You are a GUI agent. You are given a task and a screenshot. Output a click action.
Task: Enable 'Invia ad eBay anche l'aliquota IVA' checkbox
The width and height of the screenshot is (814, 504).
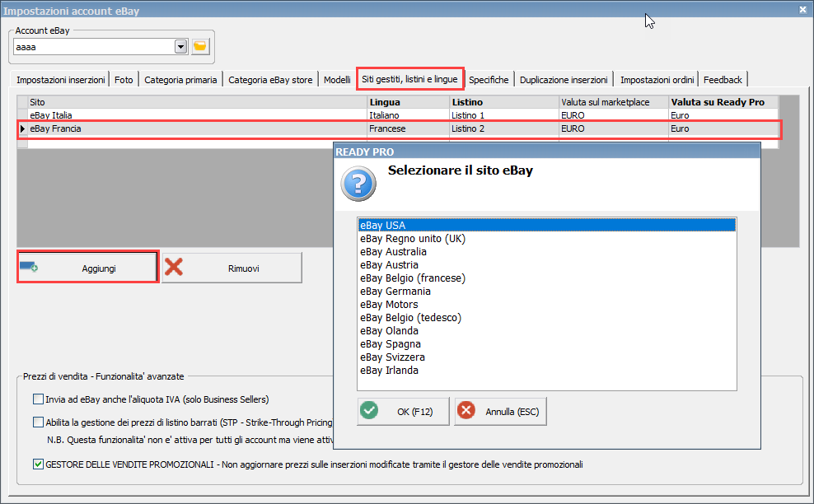click(x=38, y=399)
